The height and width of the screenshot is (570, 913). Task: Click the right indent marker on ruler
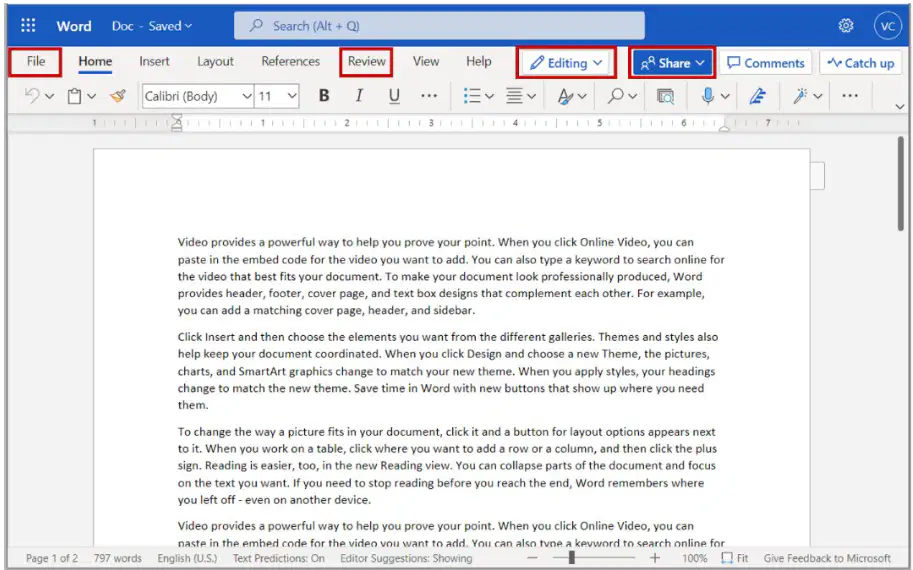[724, 127]
